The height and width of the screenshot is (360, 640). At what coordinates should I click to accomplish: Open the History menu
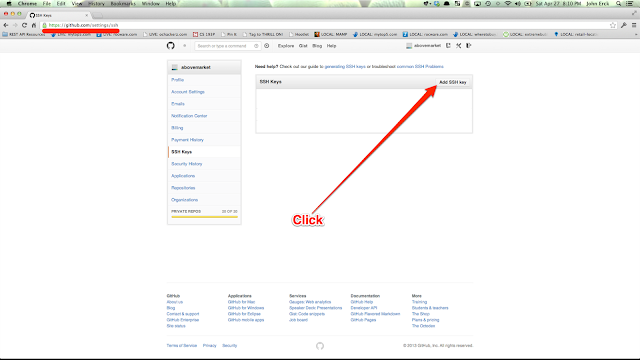click(x=96, y=3)
